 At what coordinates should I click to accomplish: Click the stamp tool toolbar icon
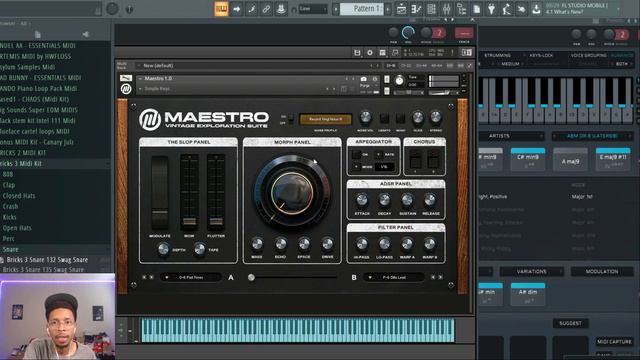click(x=281, y=9)
